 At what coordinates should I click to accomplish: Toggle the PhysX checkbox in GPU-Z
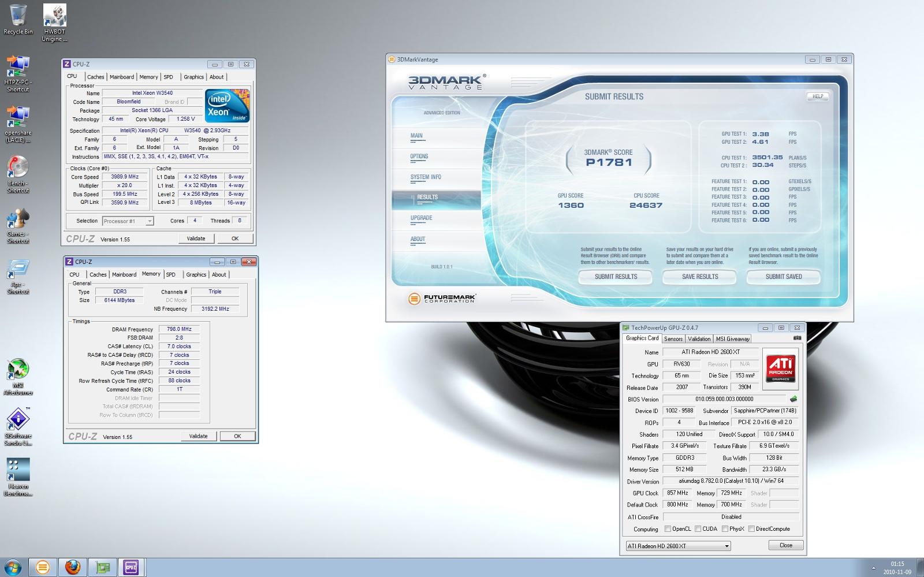tap(724, 528)
